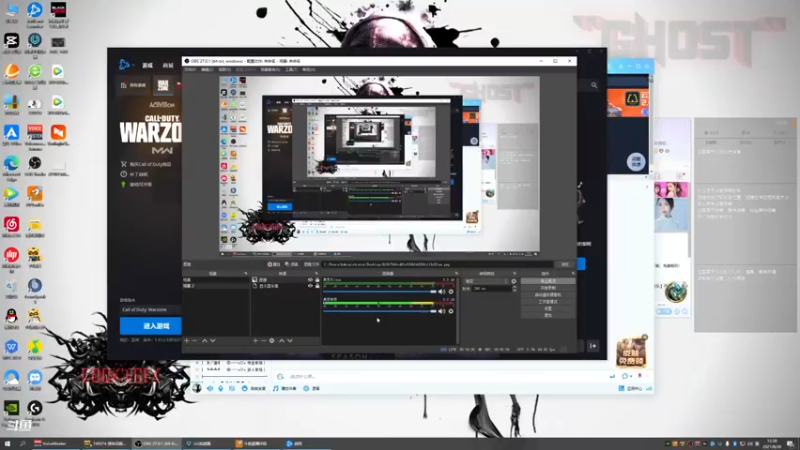Click the bottom button in OBS Controls panel

pos(548,315)
